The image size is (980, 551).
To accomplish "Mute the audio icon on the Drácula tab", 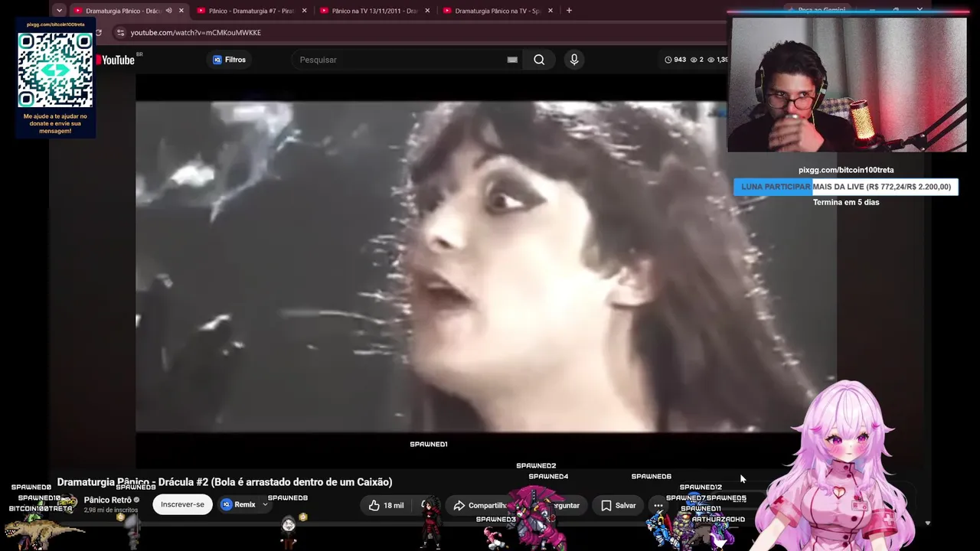I will (168, 11).
